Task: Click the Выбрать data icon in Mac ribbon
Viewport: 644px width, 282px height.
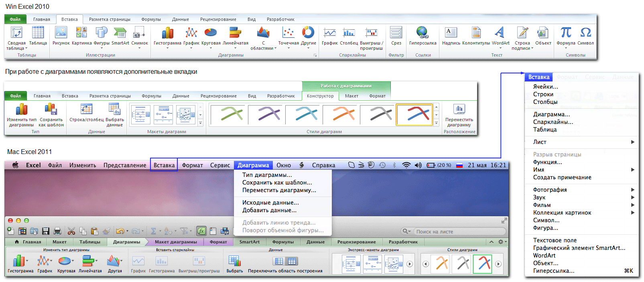Action: (x=234, y=261)
